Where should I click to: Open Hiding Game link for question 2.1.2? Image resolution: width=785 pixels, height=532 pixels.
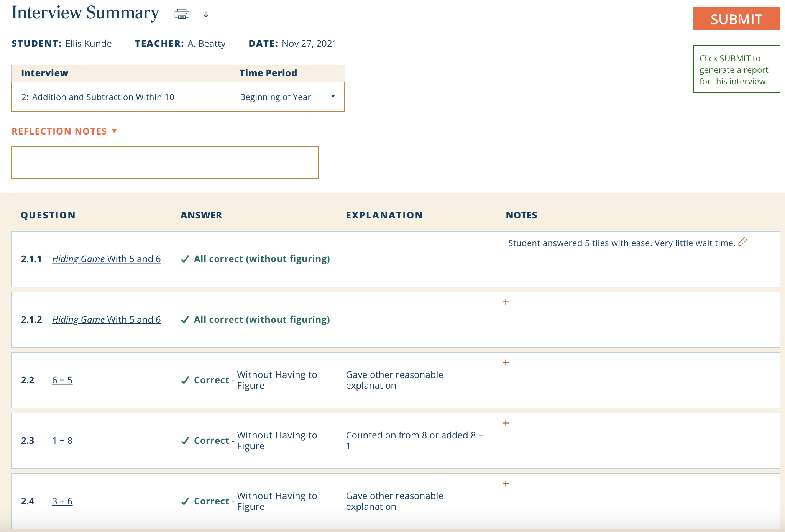[x=107, y=319]
